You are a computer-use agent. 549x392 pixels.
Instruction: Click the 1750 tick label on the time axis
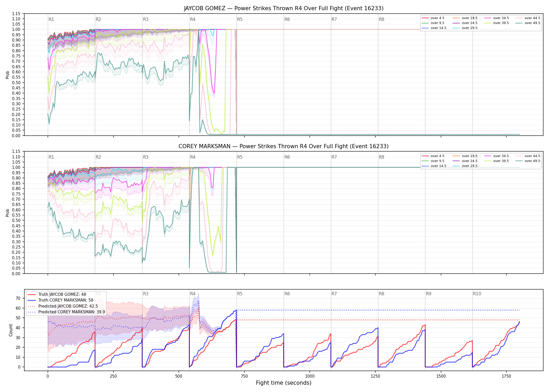[506, 376]
